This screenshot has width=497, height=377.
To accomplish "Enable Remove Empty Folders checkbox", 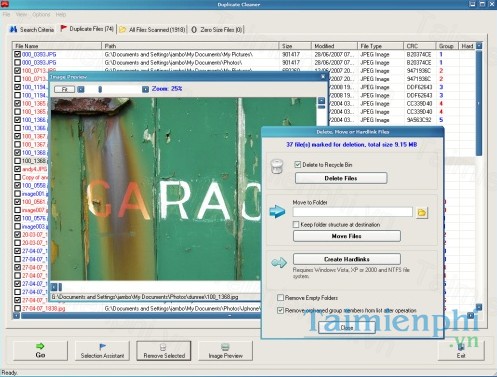I will coord(280,297).
